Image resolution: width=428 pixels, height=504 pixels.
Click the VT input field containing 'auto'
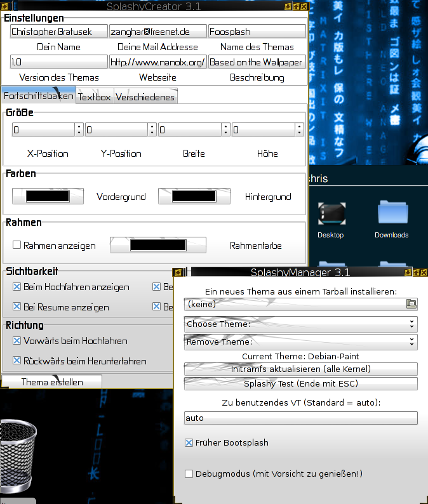(x=300, y=418)
